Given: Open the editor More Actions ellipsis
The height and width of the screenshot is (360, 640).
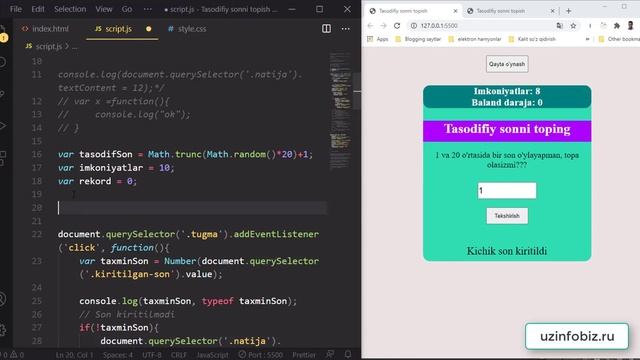Looking at the screenshot, I should point(345,29).
